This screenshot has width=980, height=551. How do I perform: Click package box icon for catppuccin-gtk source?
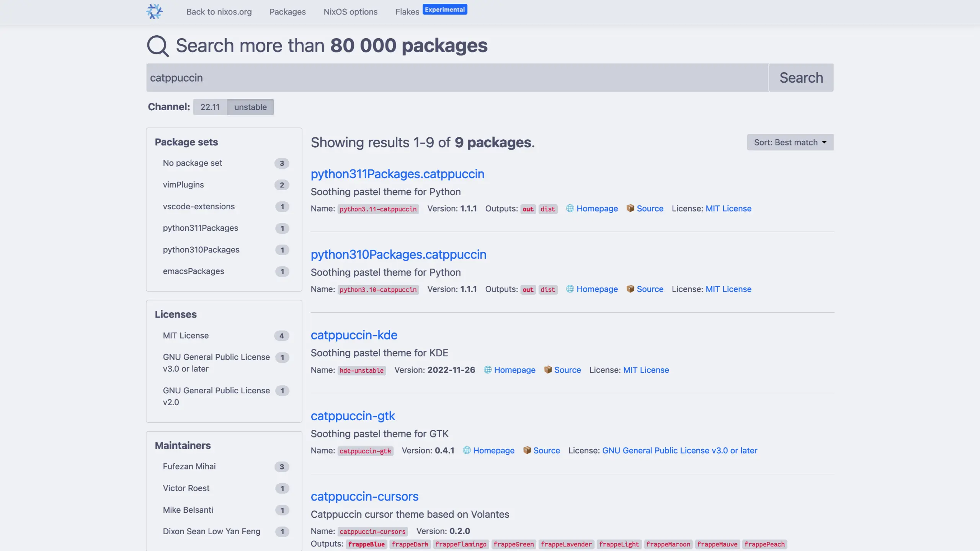[x=527, y=450]
